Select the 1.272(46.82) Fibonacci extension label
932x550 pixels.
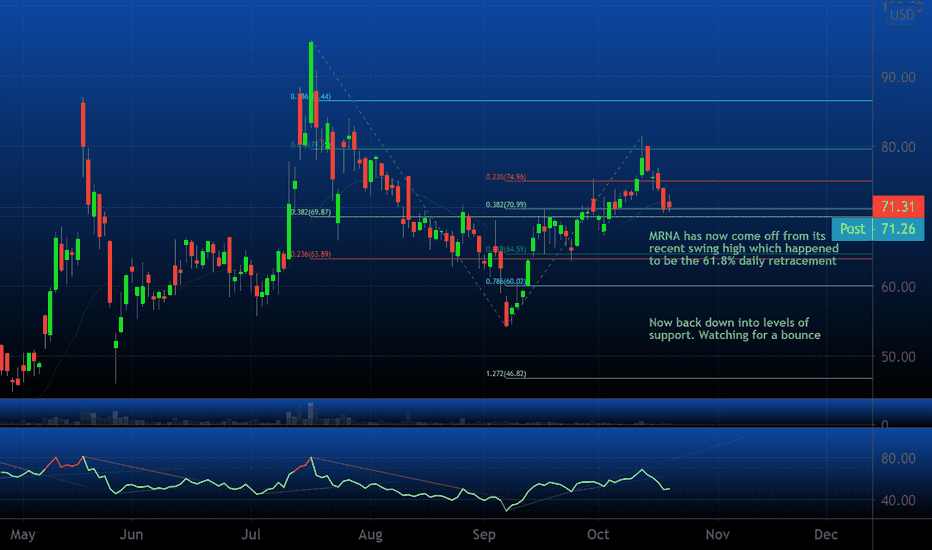(x=506, y=374)
